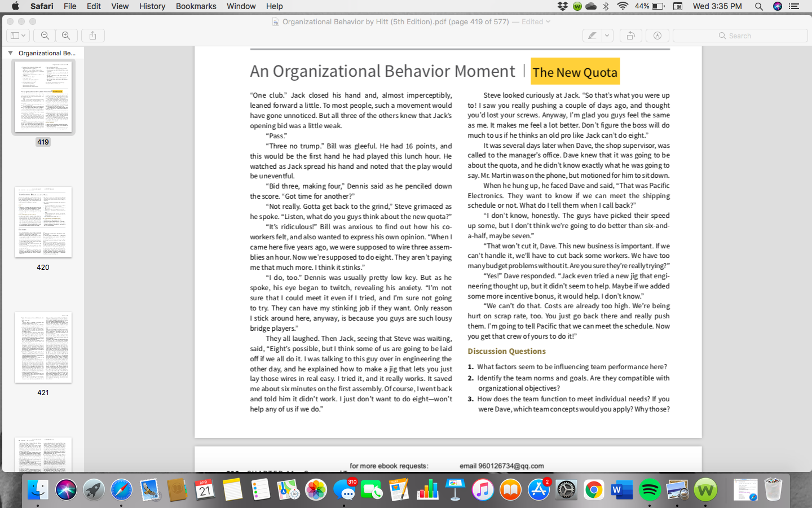This screenshot has width=812, height=508.
Task: Open FaceTime from the Dock
Action: (372, 489)
